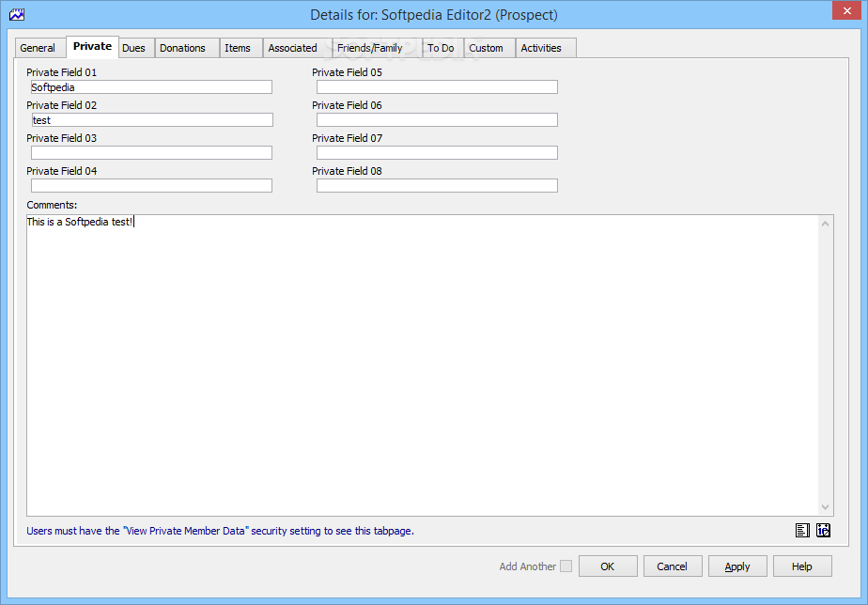868x605 pixels.
Task: Focus the Private Field 06 input
Action: [438, 120]
